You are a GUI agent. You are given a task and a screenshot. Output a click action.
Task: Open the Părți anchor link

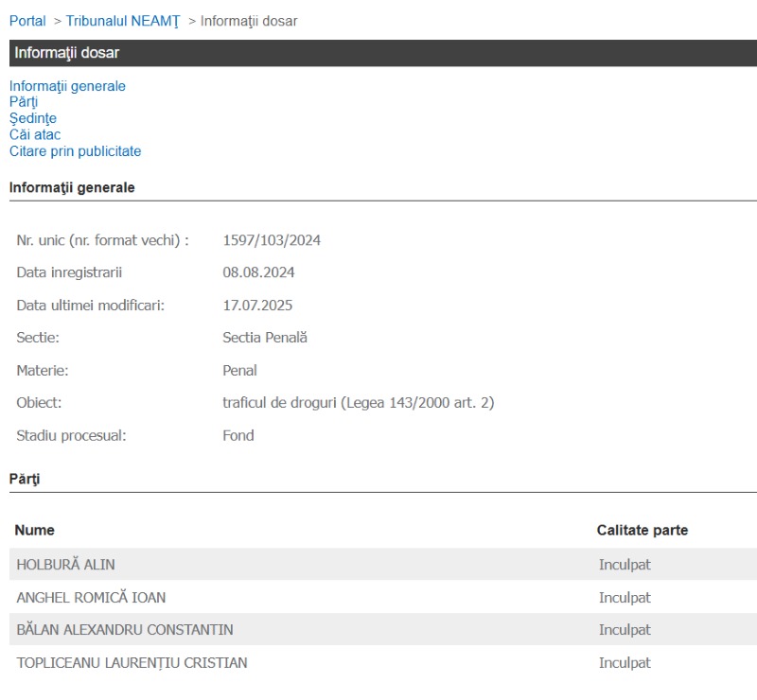(x=24, y=102)
